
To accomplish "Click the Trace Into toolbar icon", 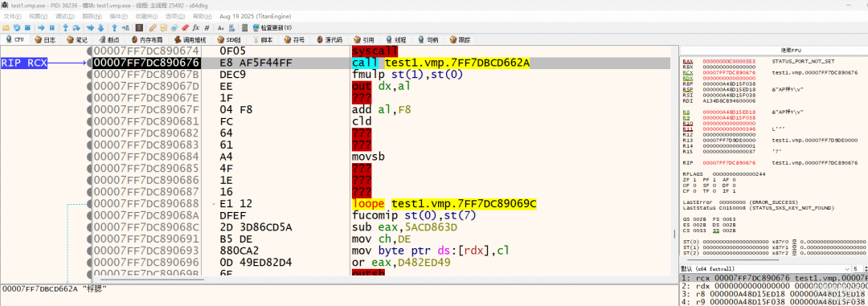I will tap(90, 27).
